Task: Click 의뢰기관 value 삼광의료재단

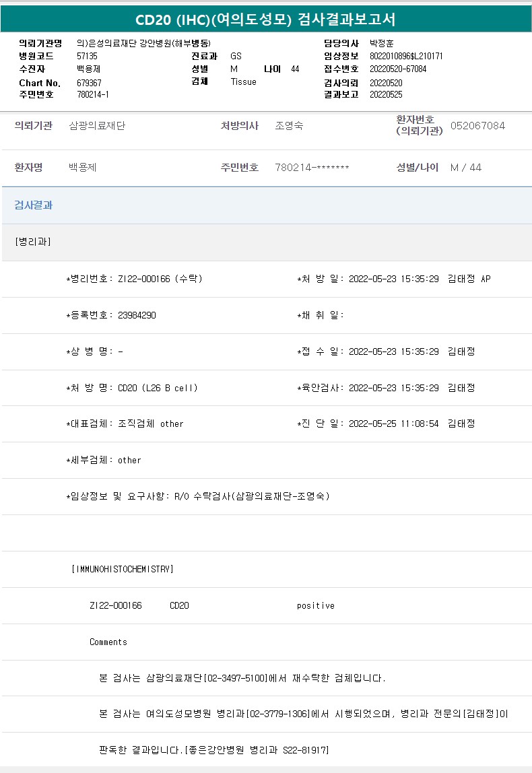Action: click(x=97, y=126)
